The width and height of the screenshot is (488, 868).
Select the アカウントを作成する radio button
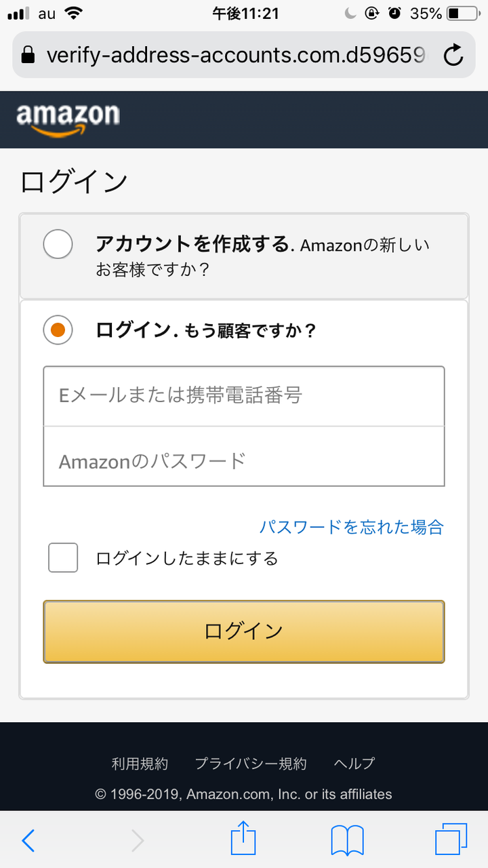[58, 244]
